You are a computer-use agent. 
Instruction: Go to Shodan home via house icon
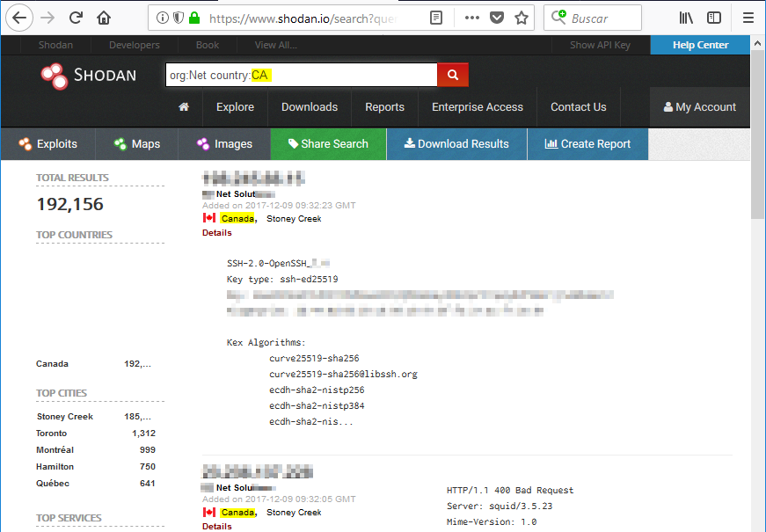[184, 107]
